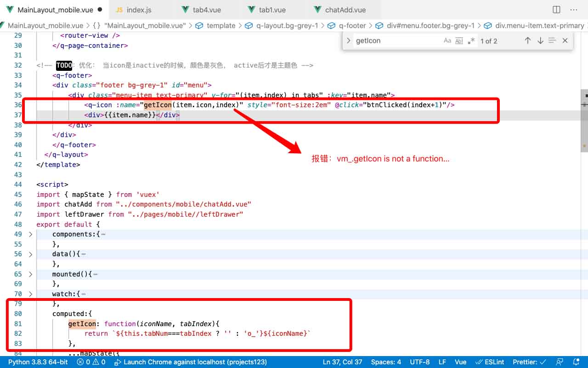Click router-view tag on line 29
This screenshot has width=588, height=368.
point(90,35)
